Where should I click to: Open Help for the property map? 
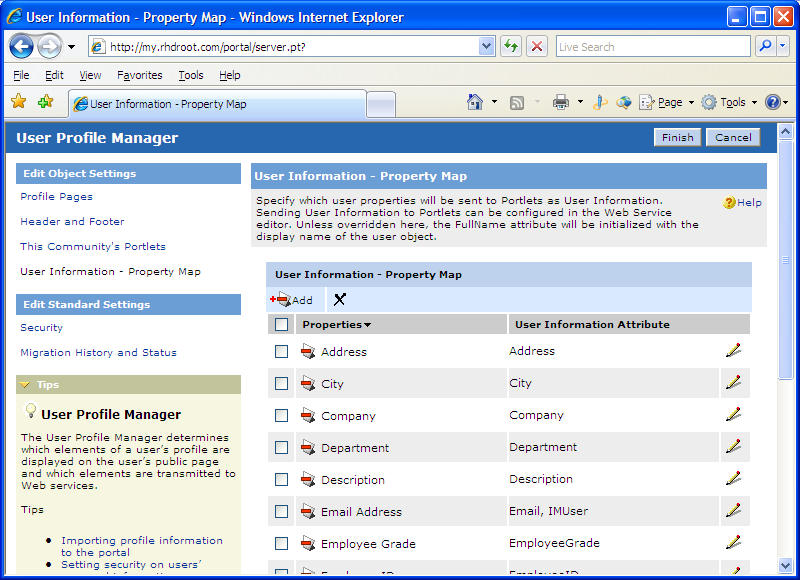(x=741, y=202)
